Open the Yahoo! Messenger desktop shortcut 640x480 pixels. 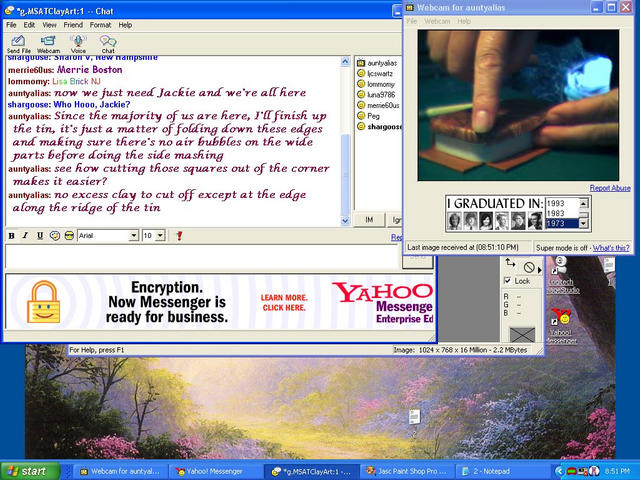pos(561,326)
